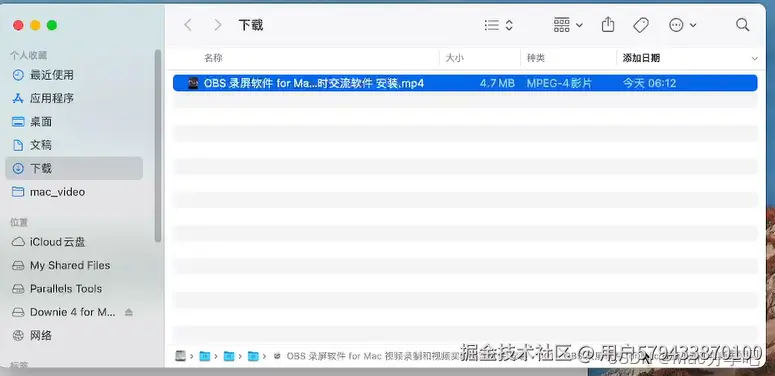This screenshot has width=775, height=376.
Task: Eject the Downie 4 volume
Action: 129,312
